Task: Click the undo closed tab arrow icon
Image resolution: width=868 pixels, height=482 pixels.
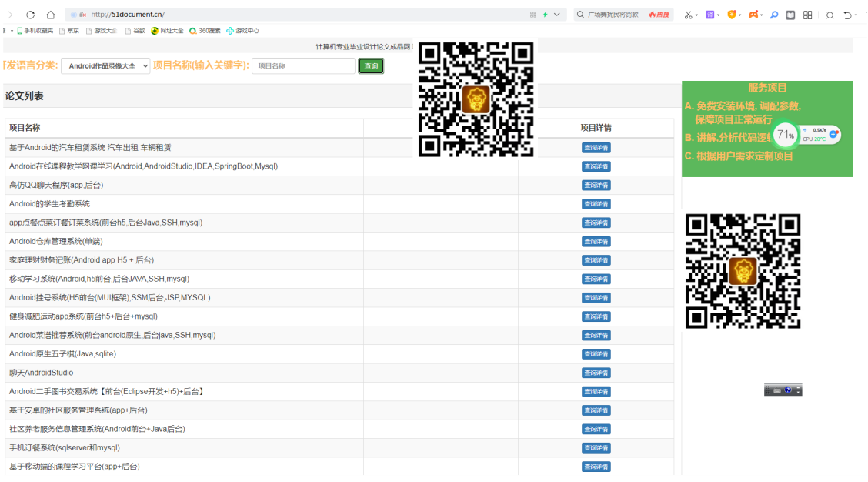Action: tap(847, 15)
